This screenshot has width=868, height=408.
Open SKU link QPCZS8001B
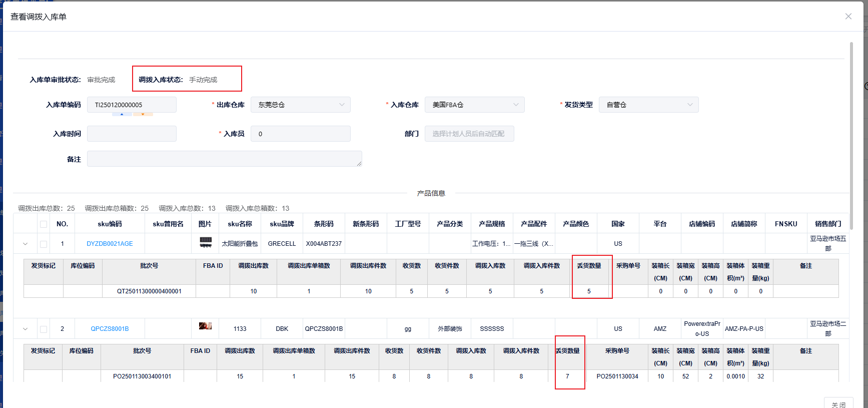click(x=110, y=329)
